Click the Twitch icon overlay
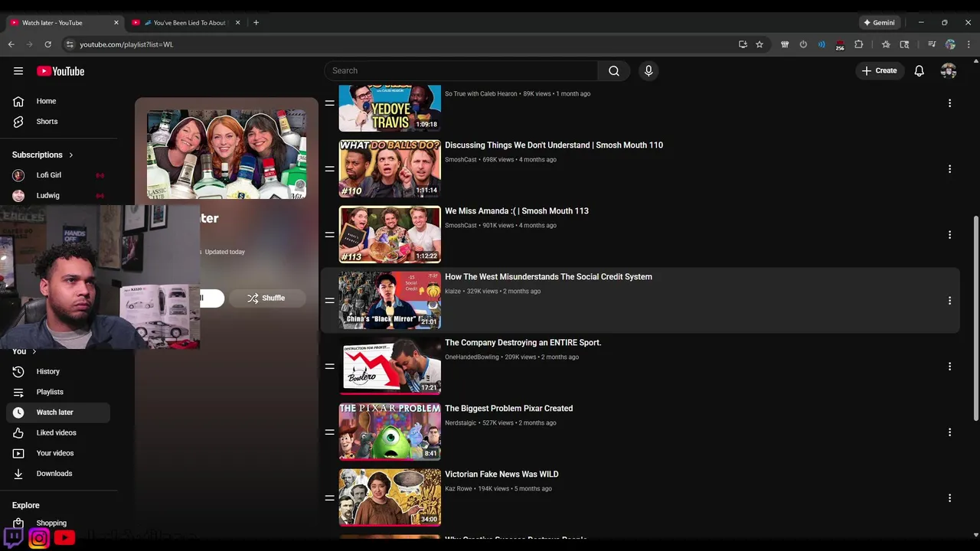 13,538
